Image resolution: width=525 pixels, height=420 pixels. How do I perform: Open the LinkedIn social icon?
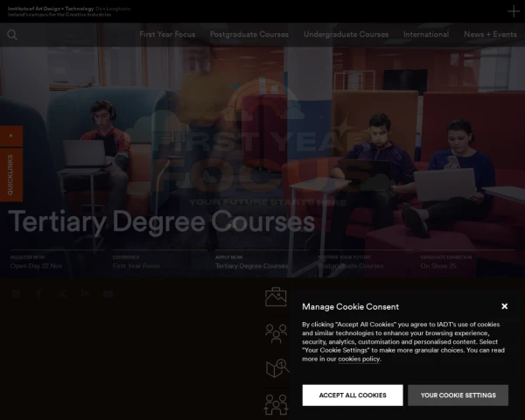tap(85, 294)
